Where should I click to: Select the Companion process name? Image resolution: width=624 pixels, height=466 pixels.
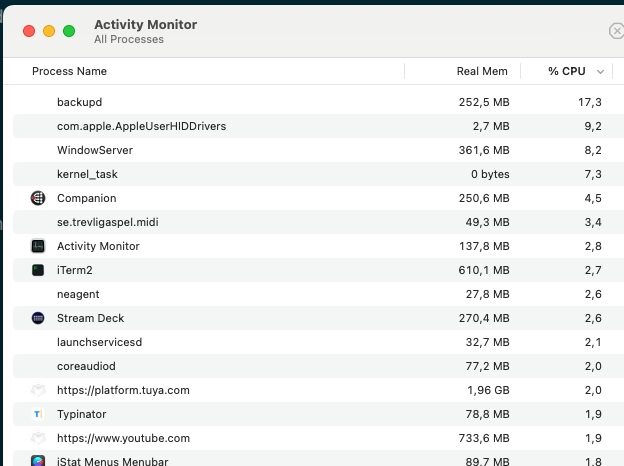86,198
